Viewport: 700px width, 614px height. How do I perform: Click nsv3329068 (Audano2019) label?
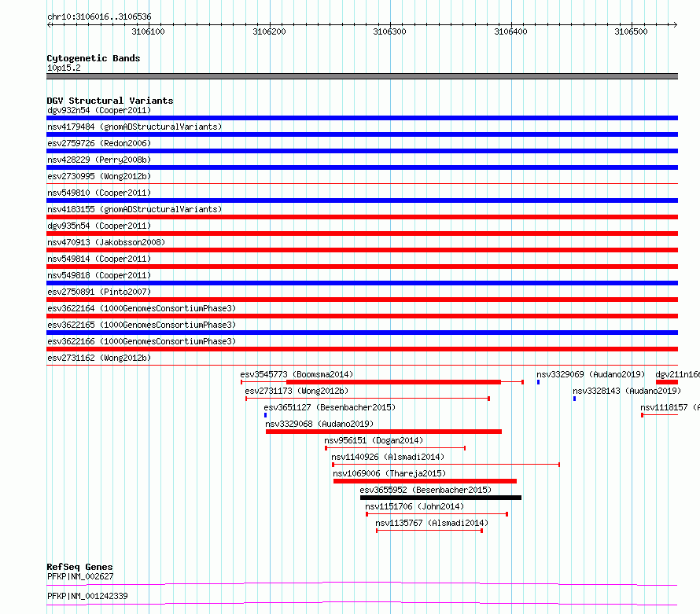[319, 424]
